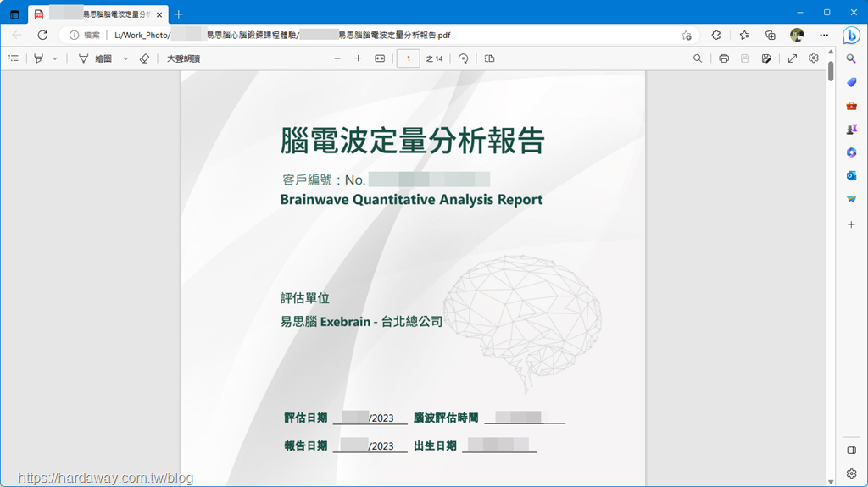Click the scrollbar down arrow
Image resolution: width=868 pixels, height=487 pixels.
point(831,482)
